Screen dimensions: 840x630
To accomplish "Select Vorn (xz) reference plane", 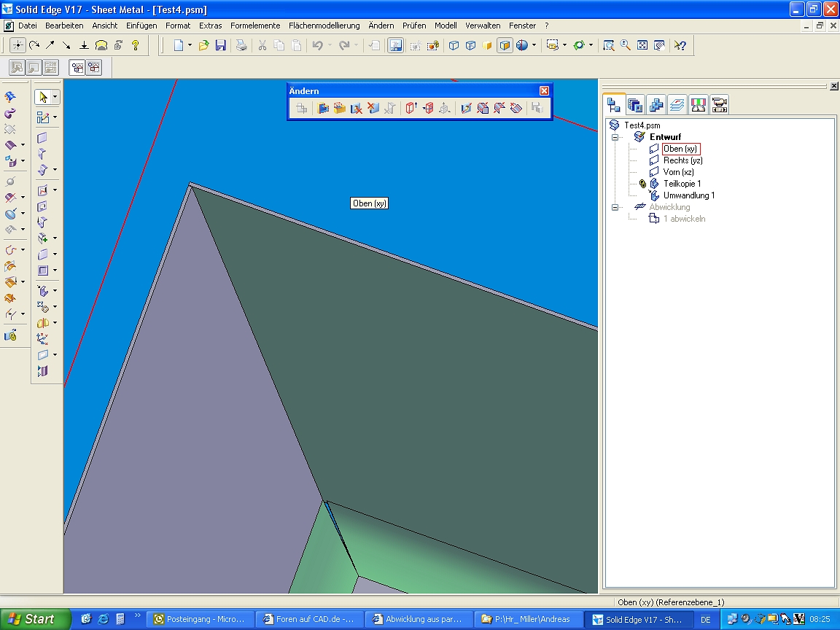I will (x=678, y=172).
